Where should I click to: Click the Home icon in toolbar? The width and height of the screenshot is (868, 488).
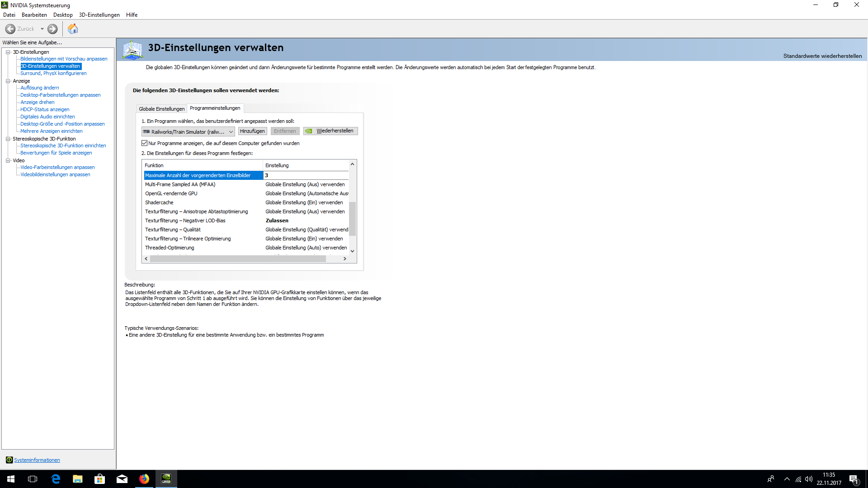(x=73, y=29)
